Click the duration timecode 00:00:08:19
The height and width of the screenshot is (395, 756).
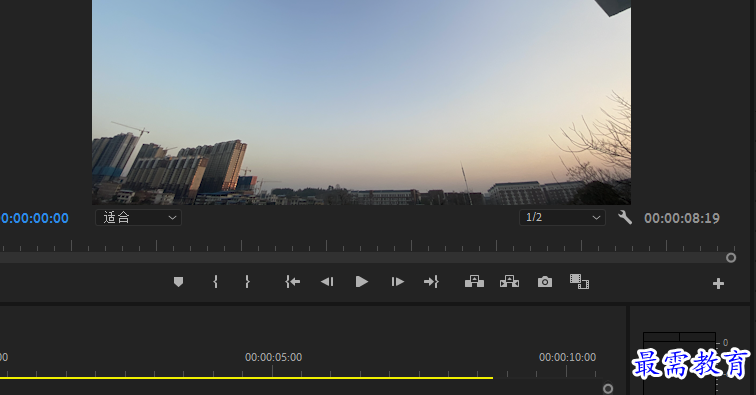(682, 218)
